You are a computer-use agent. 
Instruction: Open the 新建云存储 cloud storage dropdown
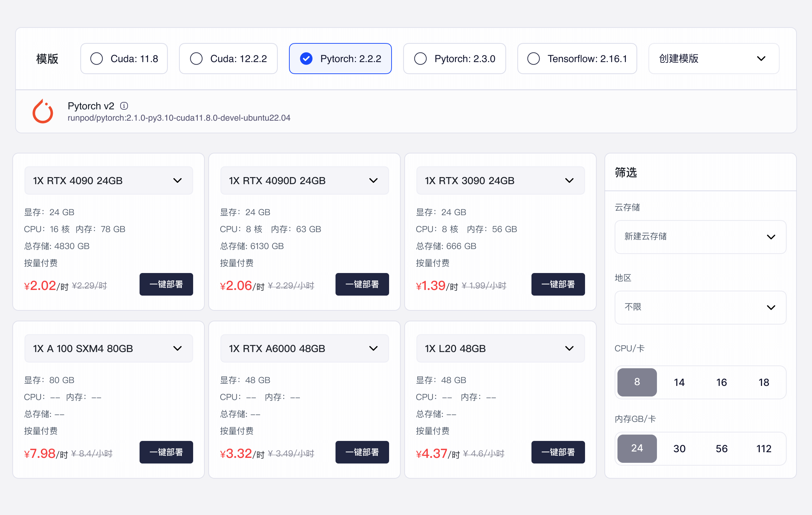[701, 237]
